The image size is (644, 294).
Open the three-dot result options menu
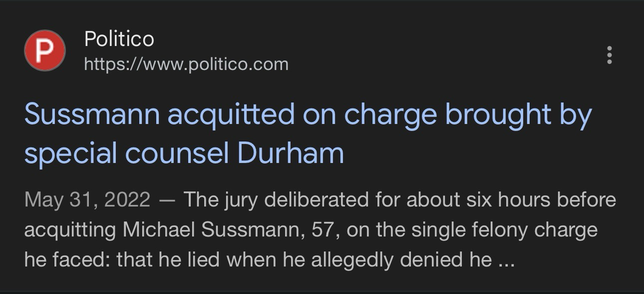click(609, 55)
